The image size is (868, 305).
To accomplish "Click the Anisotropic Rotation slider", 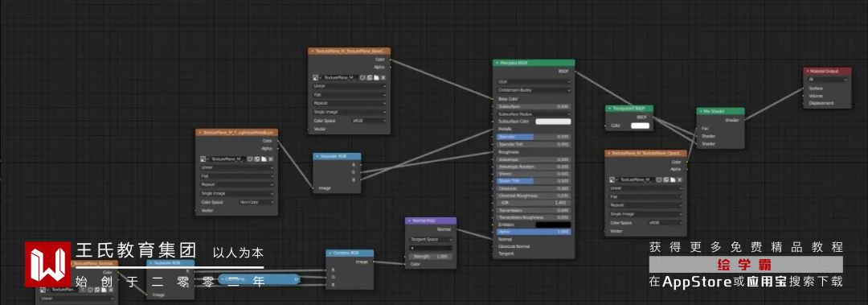I will click(534, 167).
